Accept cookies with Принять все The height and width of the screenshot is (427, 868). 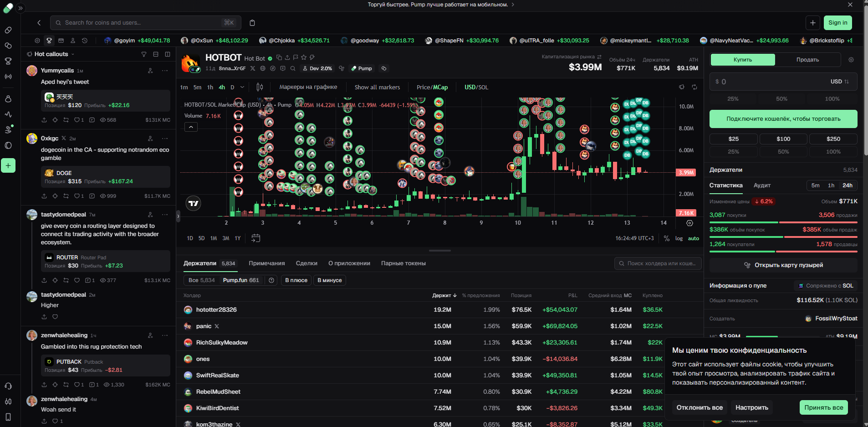[x=824, y=407]
